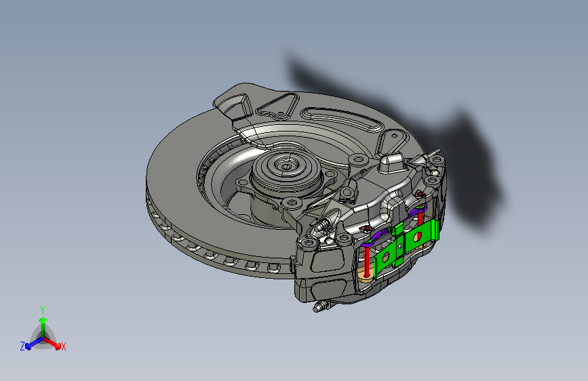Viewport: 588px width, 381px height.
Task: Click the red X axis of the triad
Action: 52,343
